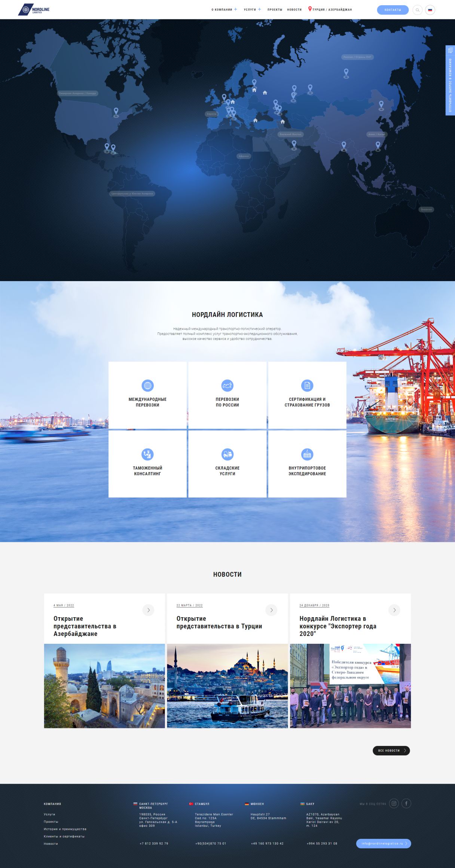This screenshot has width=455, height=868.
Task: Open the 'Проекты' menu item
Action: coord(275,10)
